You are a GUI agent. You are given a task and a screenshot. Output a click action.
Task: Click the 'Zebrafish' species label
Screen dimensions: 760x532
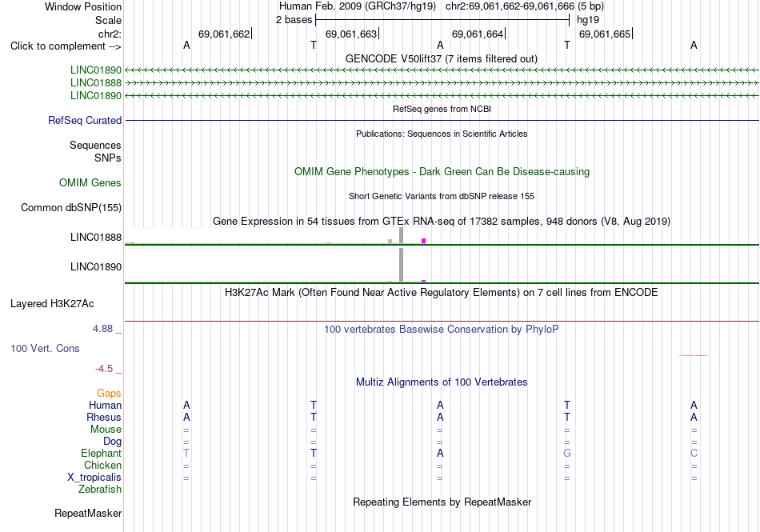[x=100, y=490]
